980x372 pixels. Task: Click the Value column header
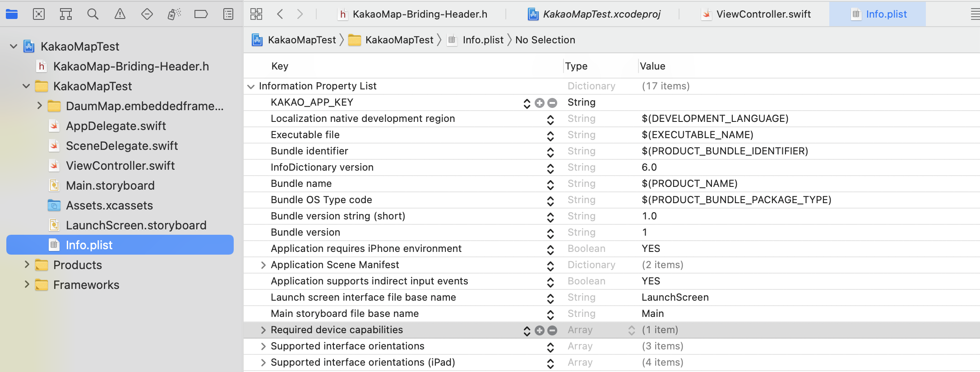pos(652,66)
